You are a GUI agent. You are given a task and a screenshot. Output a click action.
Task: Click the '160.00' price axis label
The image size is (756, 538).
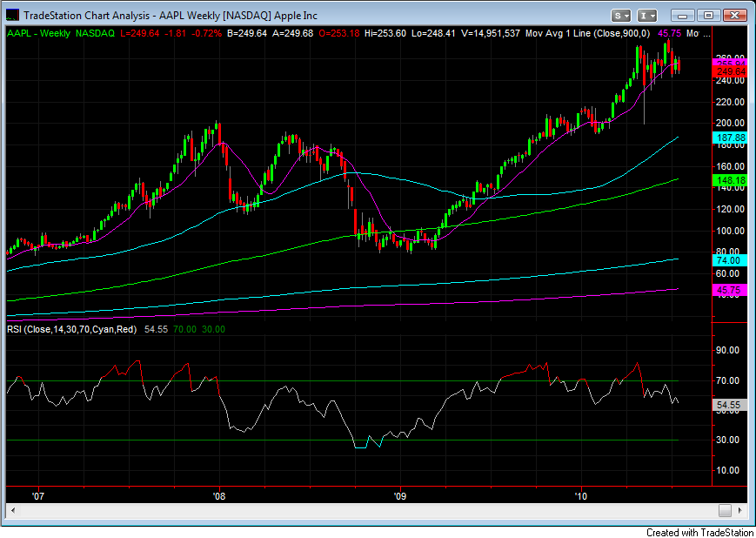pos(731,166)
